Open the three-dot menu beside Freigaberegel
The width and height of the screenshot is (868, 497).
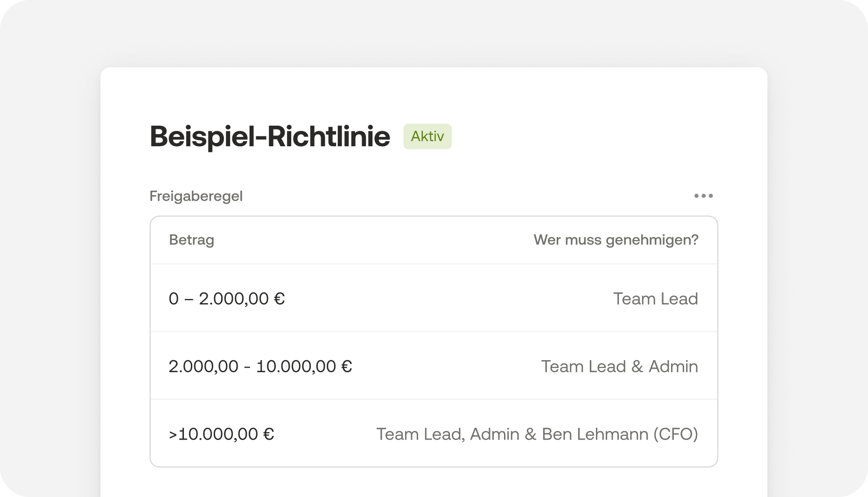(x=703, y=196)
